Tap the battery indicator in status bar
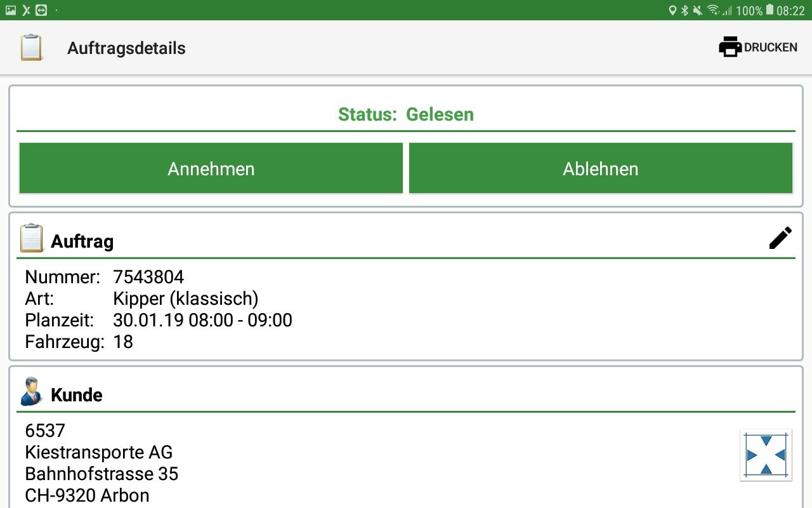 coord(769,10)
